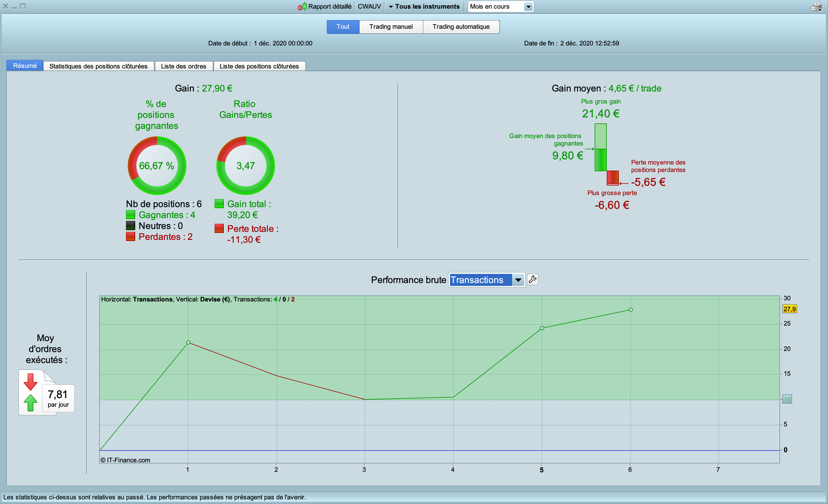The width and height of the screenshot is (828, 504).
Task: Expand Tous les instruments dropdown
Action: point(424,6)
